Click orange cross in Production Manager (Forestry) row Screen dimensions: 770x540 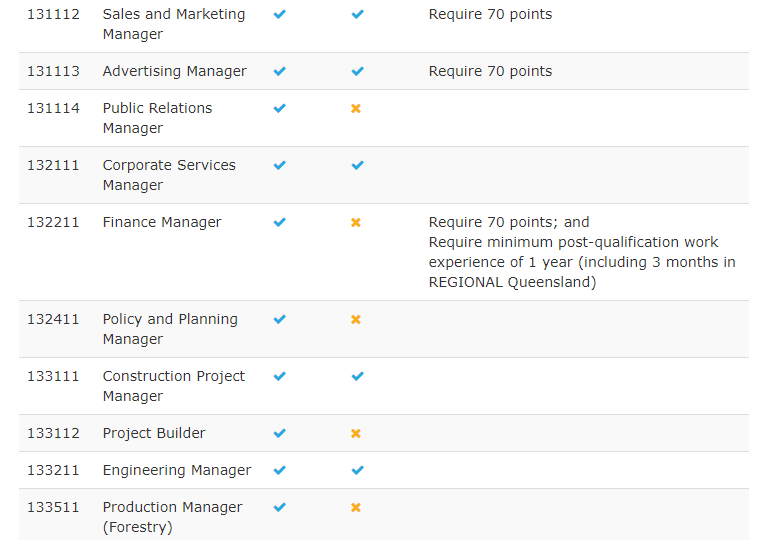[356, 507]
